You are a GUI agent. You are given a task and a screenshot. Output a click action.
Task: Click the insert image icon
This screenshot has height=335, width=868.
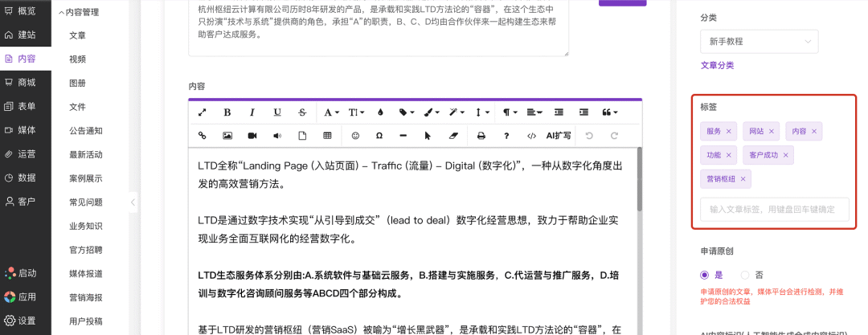[x=227, y=135]
